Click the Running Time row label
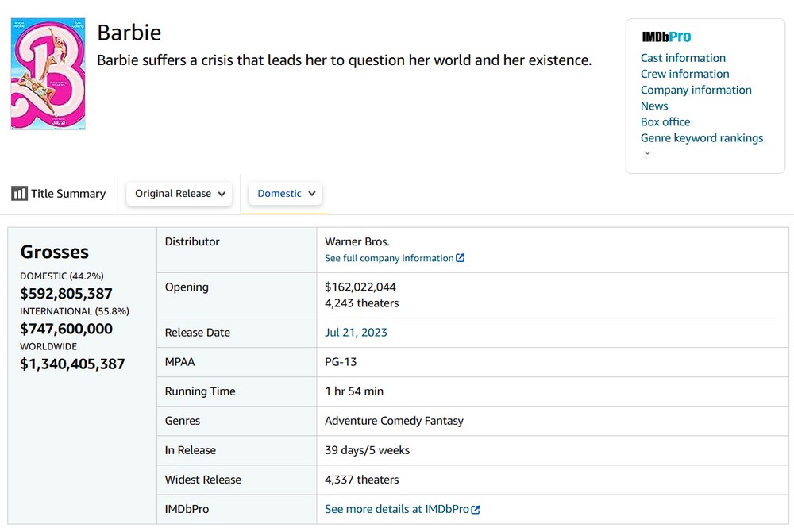Image resolution: width=794 pixels, height=532 pixels. (200, 391)
